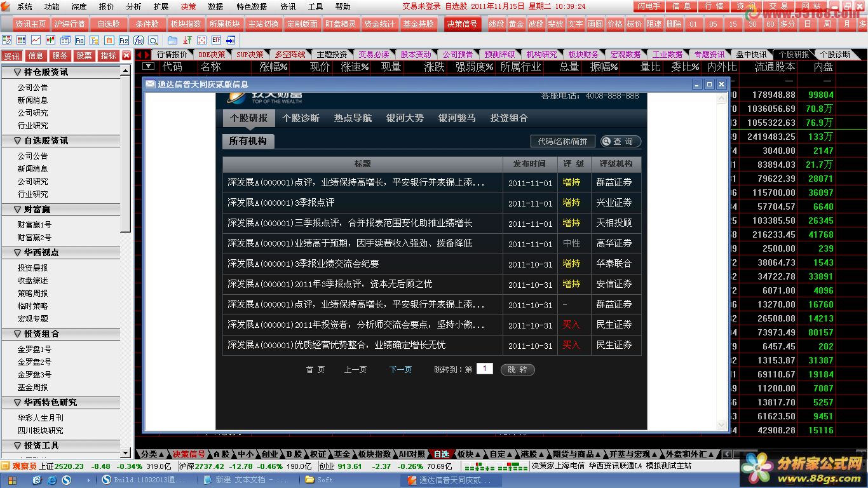868x488 pixels.
Task: Click the red-green up-down arrows sort icon
Action: (187, 40)
